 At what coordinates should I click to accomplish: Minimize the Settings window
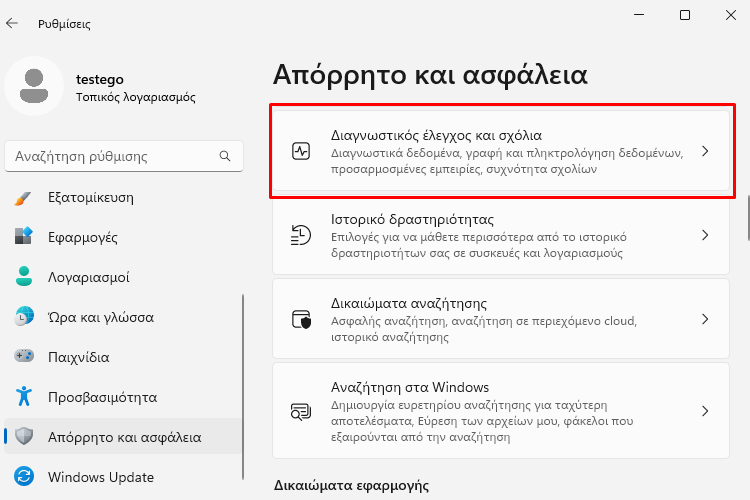pos(639,15)
